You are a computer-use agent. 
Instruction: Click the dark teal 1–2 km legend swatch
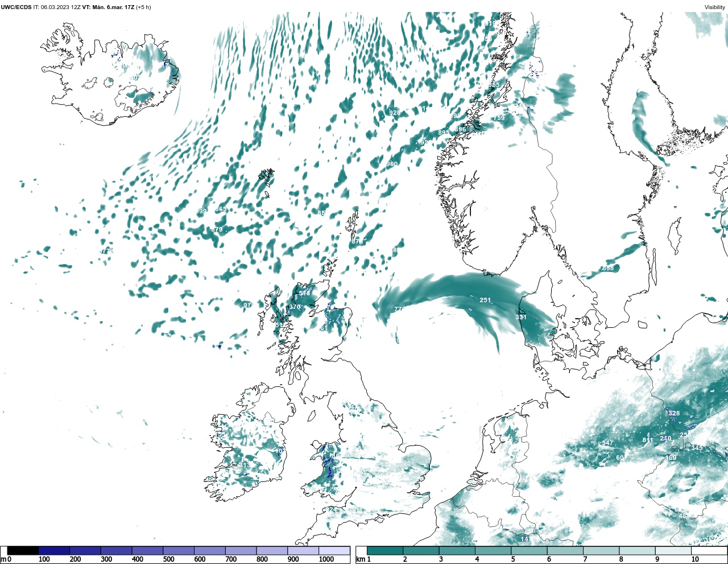(x=385, y=550)
